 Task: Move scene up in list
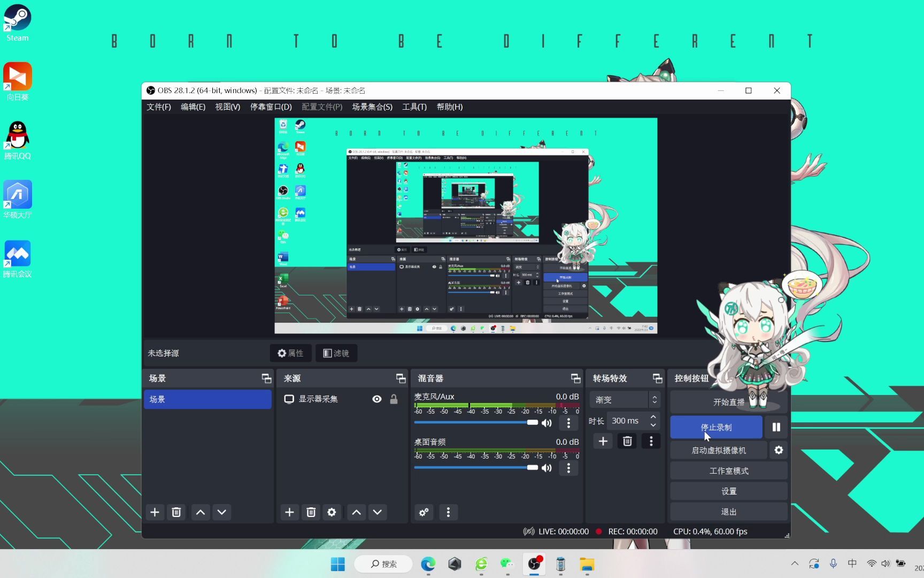point(201,512)
